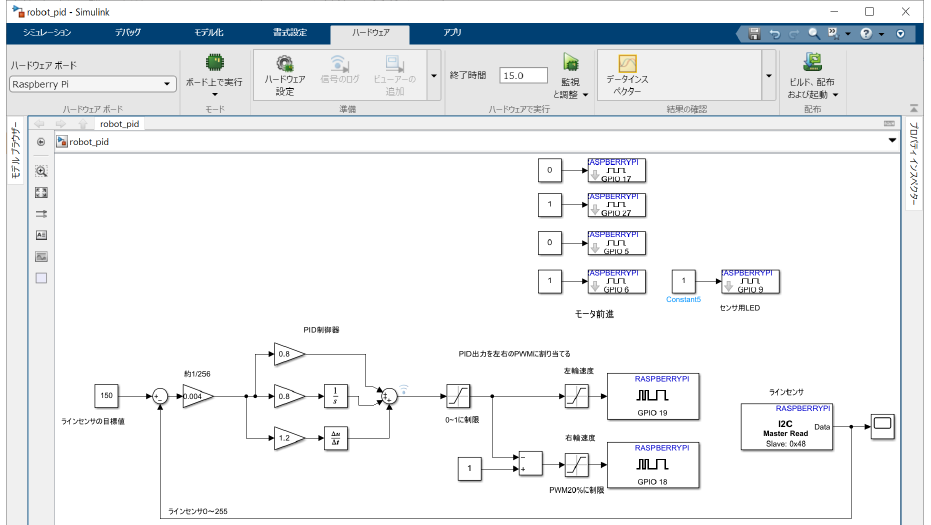931x525 pixels.
Task: Click the ビルド、配布および起動 button
Action: (x=812, y=75)
